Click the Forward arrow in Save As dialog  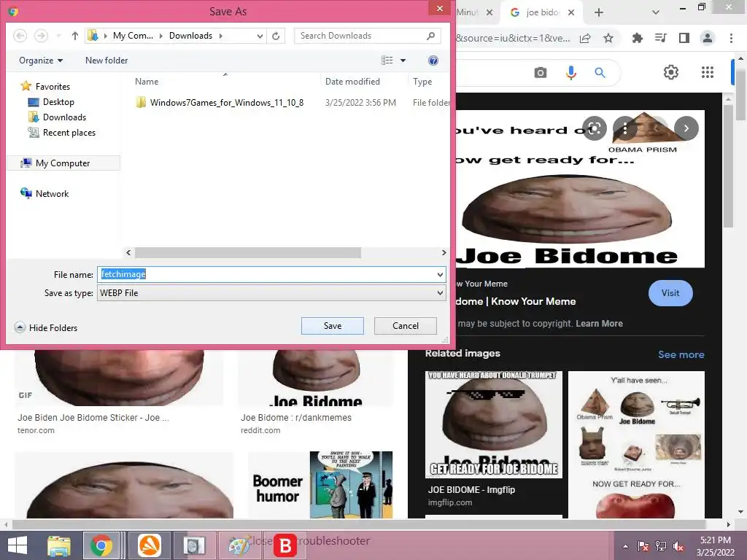pos(41,36)
